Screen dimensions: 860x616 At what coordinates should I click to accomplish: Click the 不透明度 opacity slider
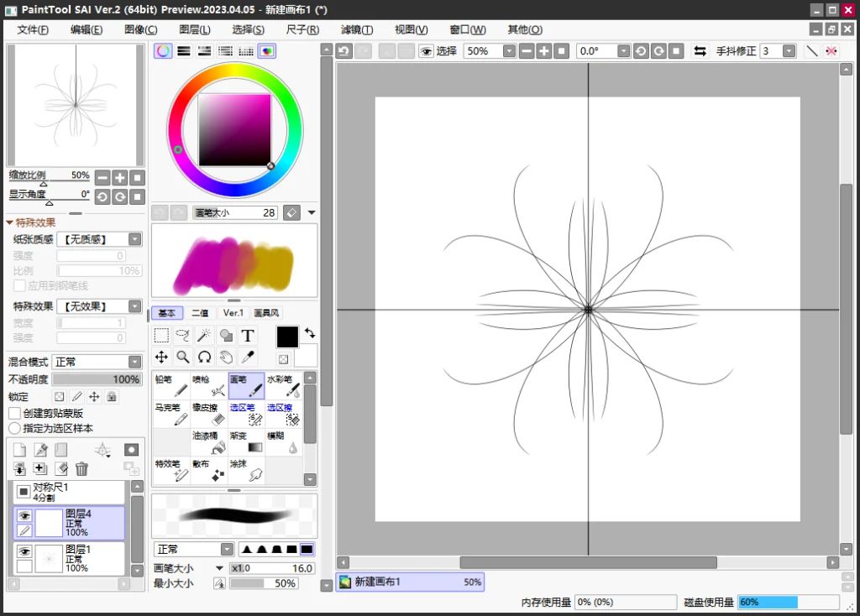[97, 379]
